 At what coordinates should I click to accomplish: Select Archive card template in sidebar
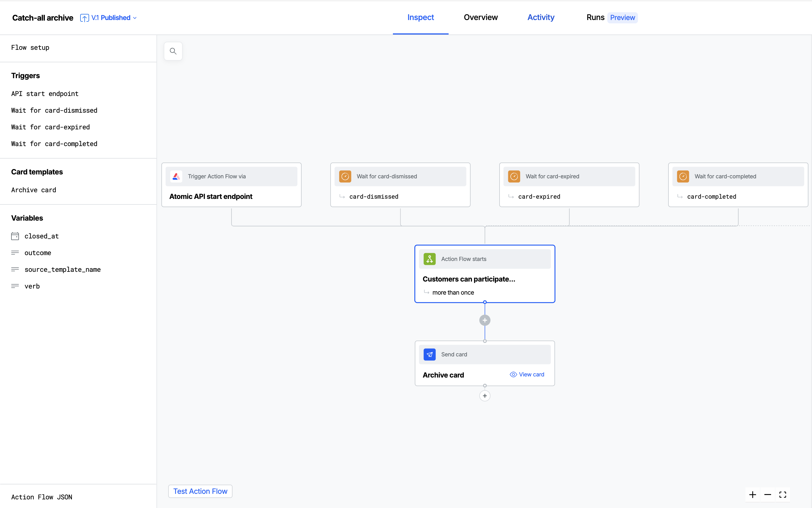[x=34, y=190]
